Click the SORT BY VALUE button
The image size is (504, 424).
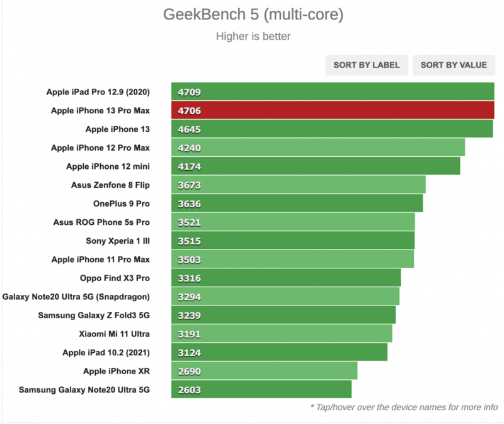[453, 65]
